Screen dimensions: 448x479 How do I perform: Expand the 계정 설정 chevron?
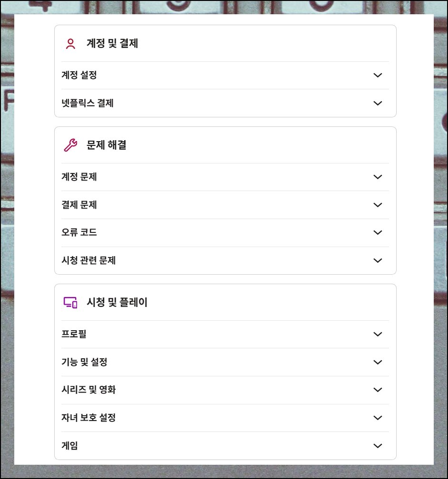[378, 75]
